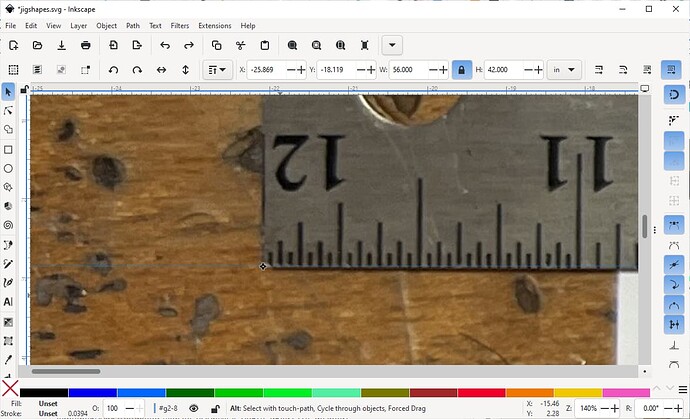Image resolution: width=690 pixels, height=419 pixels.
Task: Flip selection vertically
Action: (185, 70)
